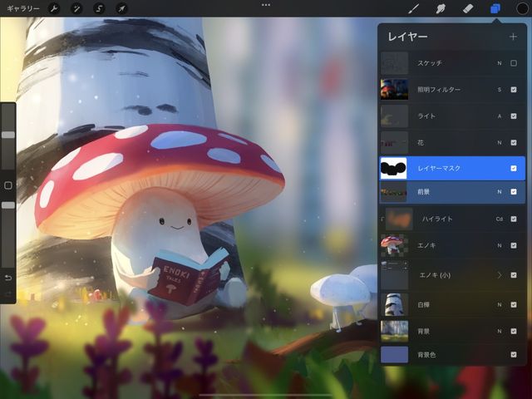Open the 背景色 color swatch

(394, 355)
